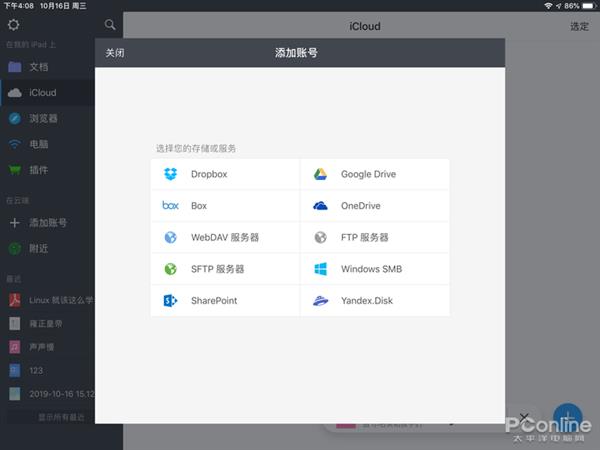Select the Windows SMB label

click(x=371, y=269)
